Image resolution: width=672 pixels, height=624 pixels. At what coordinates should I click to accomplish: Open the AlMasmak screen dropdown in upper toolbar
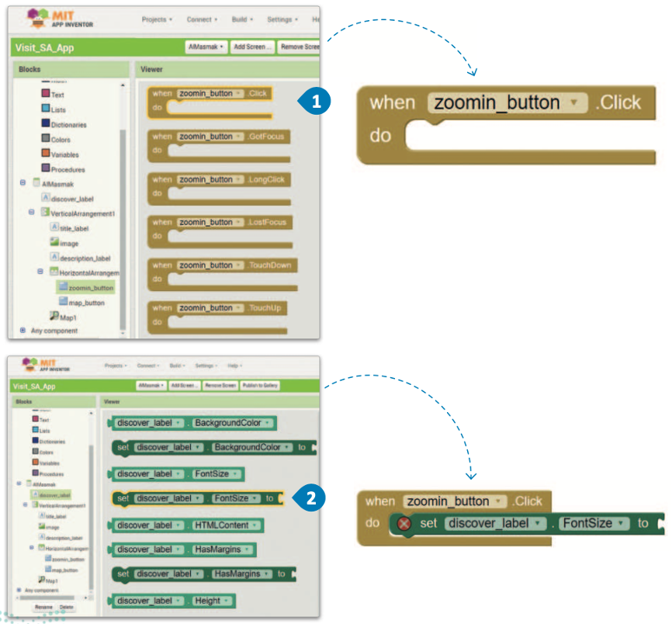click(206, 47)
